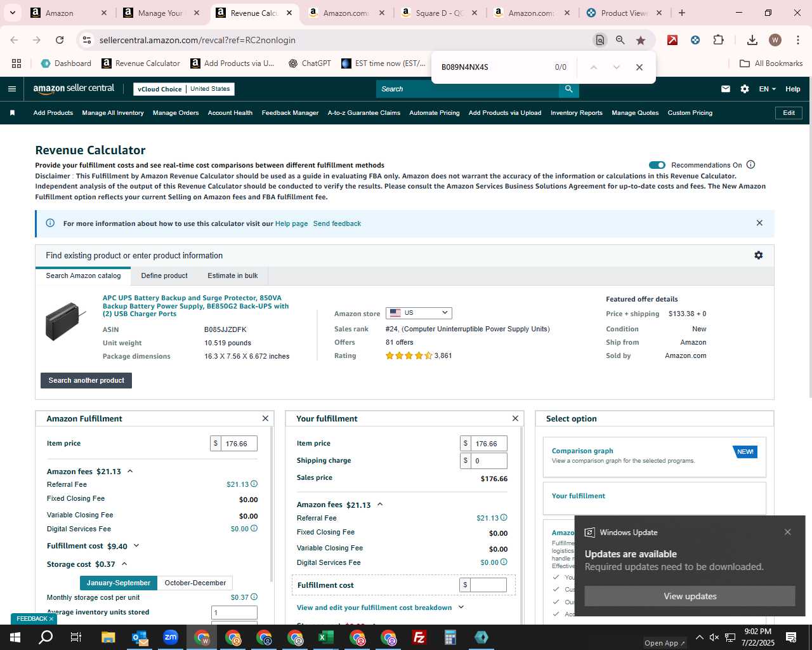Click Search another product button
This screenshot has height=650, width=812.
click(86, 380)
